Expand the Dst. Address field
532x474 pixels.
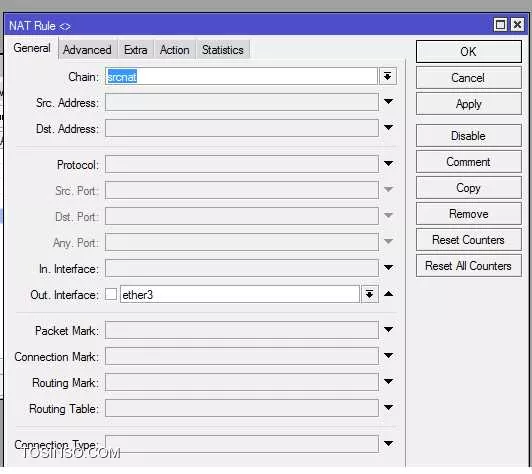(x=388, y=127)
